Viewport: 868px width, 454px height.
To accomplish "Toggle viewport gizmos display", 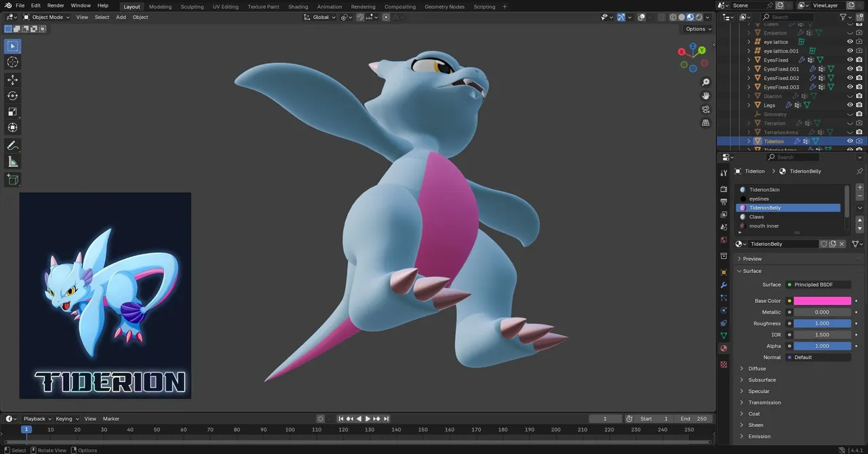I will (x=620, y=17).
